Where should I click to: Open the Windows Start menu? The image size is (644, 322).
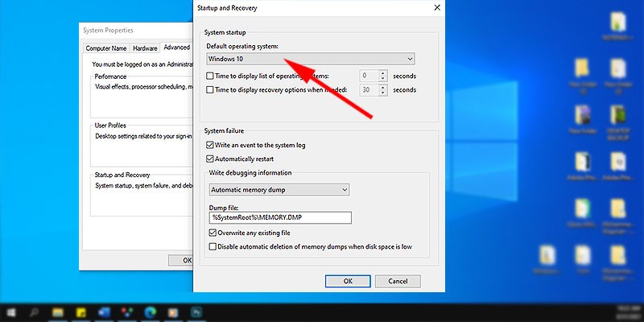pos(11,313)
